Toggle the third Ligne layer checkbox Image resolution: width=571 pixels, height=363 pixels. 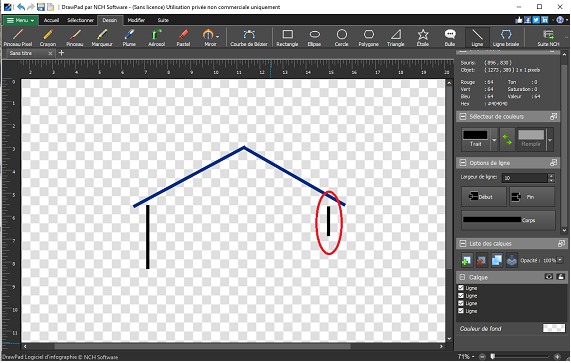coord(461,303)
